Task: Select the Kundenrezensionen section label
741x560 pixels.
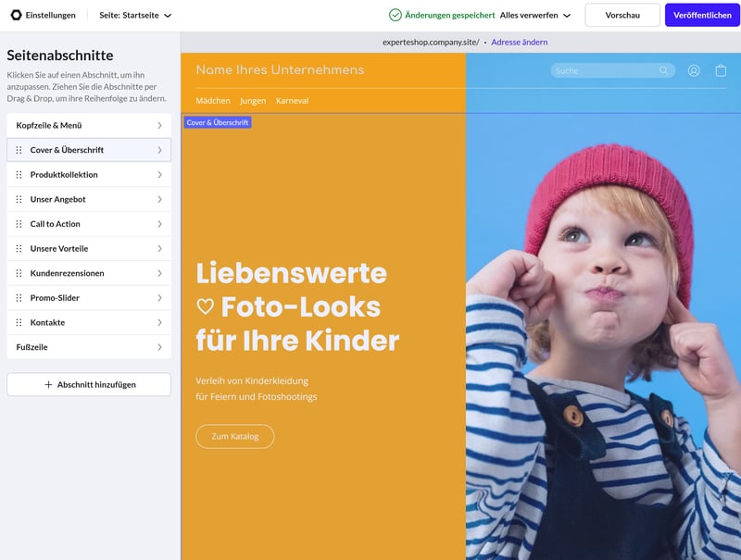Action: coord(67,273)
